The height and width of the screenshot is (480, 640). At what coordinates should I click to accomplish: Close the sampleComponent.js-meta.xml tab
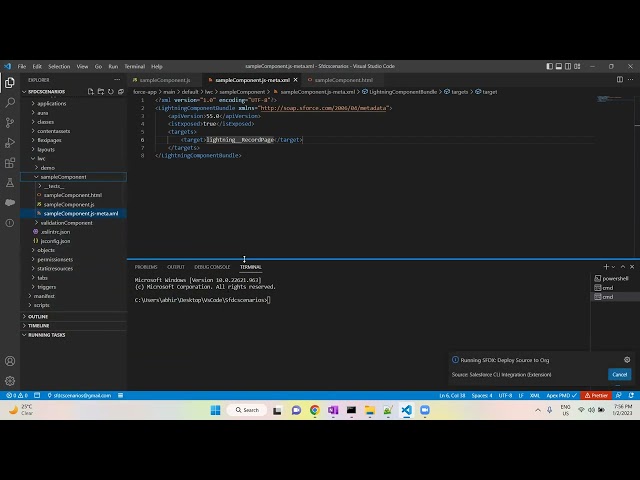[x=296, y=80]
